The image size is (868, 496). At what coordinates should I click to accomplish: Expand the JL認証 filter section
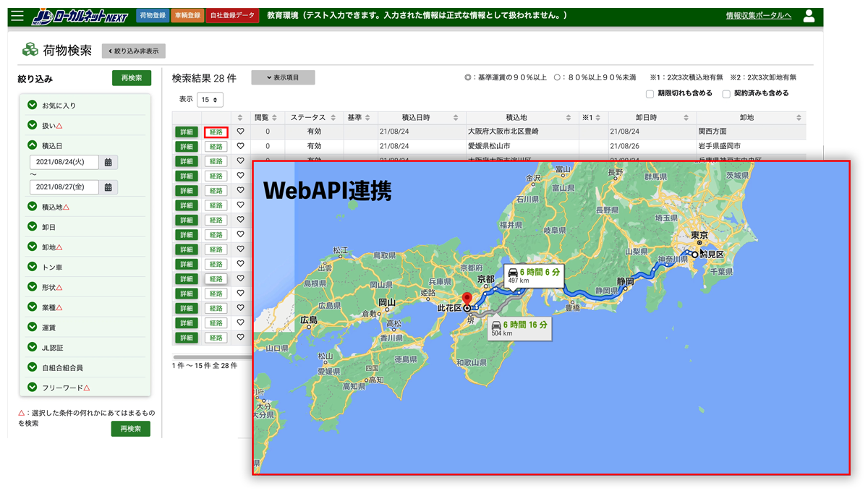tap(33, 348)
